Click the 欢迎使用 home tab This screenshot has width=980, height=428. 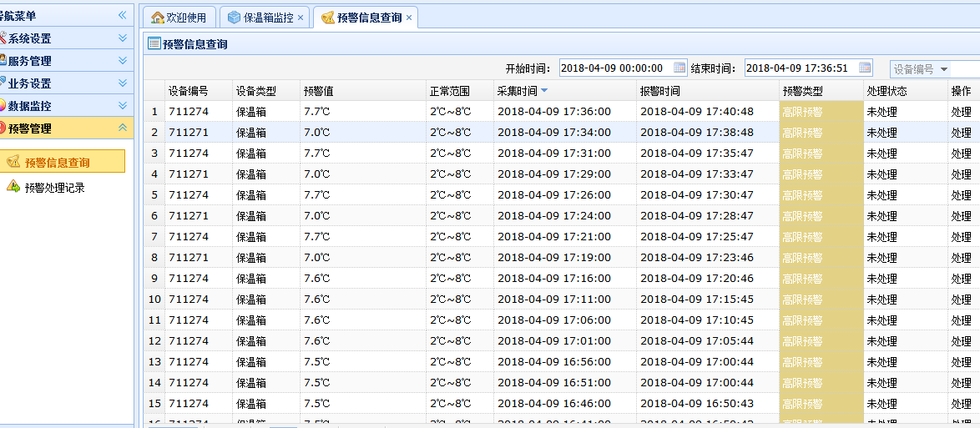(x=179, y=18)
